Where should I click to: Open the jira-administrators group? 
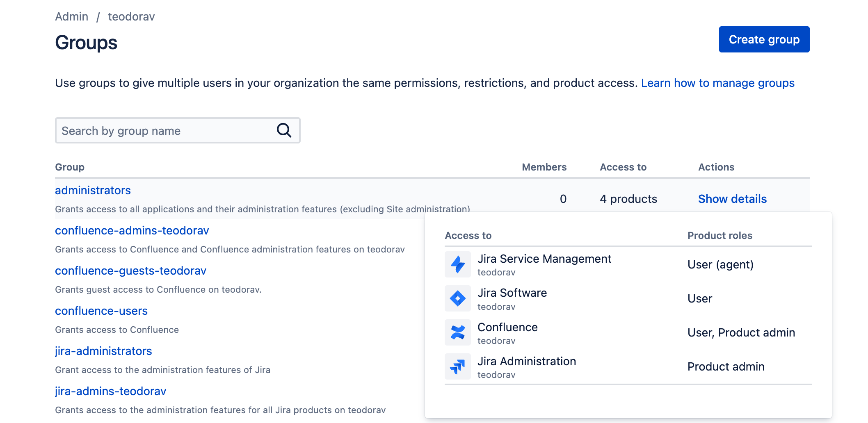click(103, 351)
